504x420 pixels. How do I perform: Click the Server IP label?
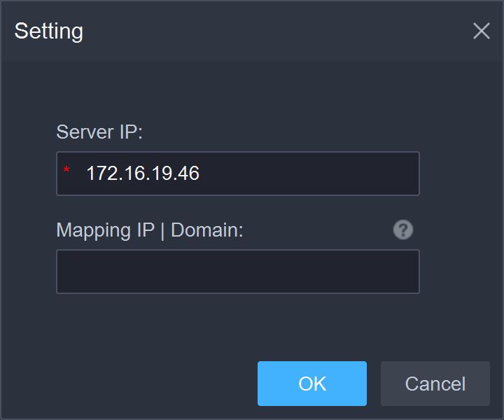pyautogui.click(x=99, y=132)
